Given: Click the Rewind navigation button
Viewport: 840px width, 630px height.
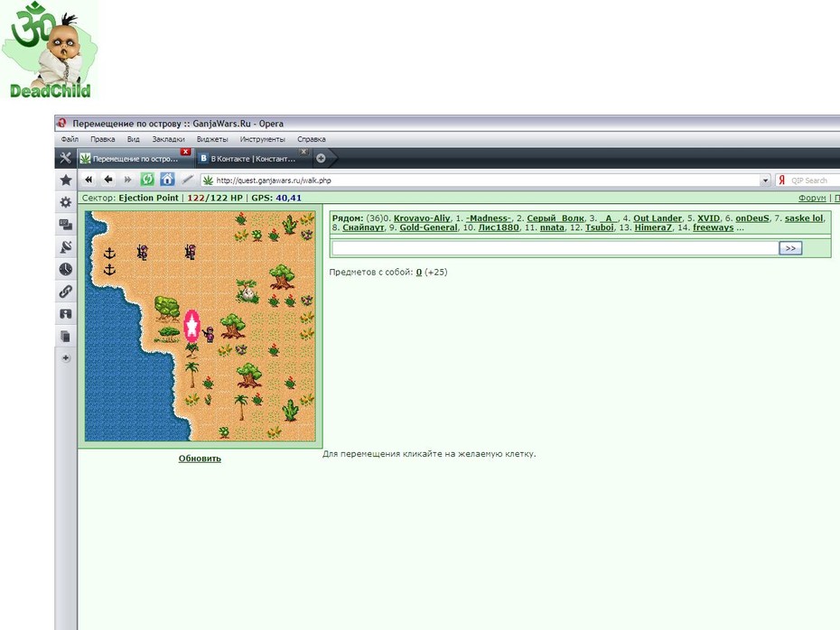Looking at the screenshot, I should pos(89,180).
